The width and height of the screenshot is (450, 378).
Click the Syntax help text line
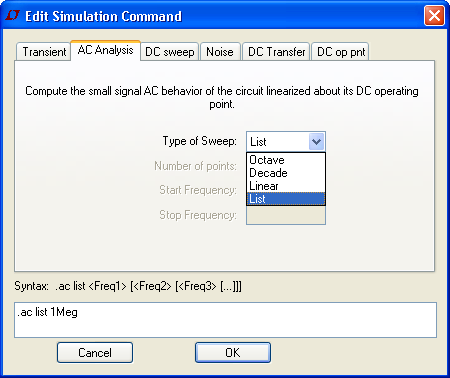pyautogui.click(x=128, y=286)
